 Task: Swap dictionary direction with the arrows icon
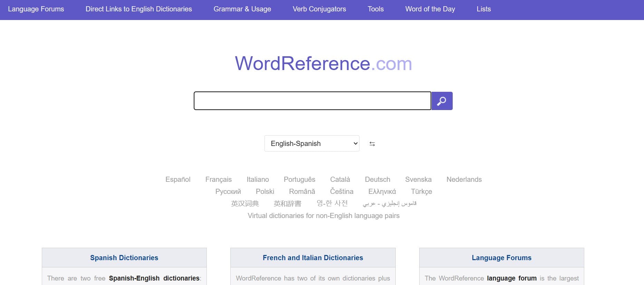[372, 144]
